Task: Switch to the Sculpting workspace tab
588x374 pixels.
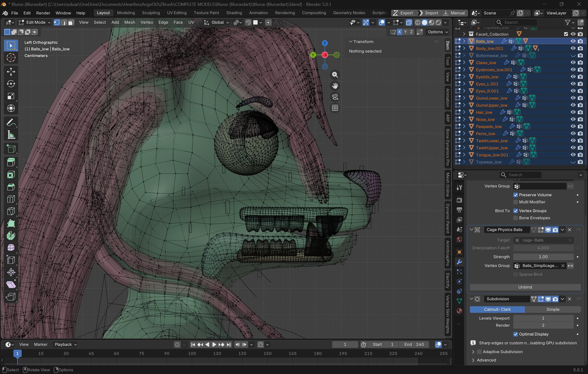Action: 151,13
